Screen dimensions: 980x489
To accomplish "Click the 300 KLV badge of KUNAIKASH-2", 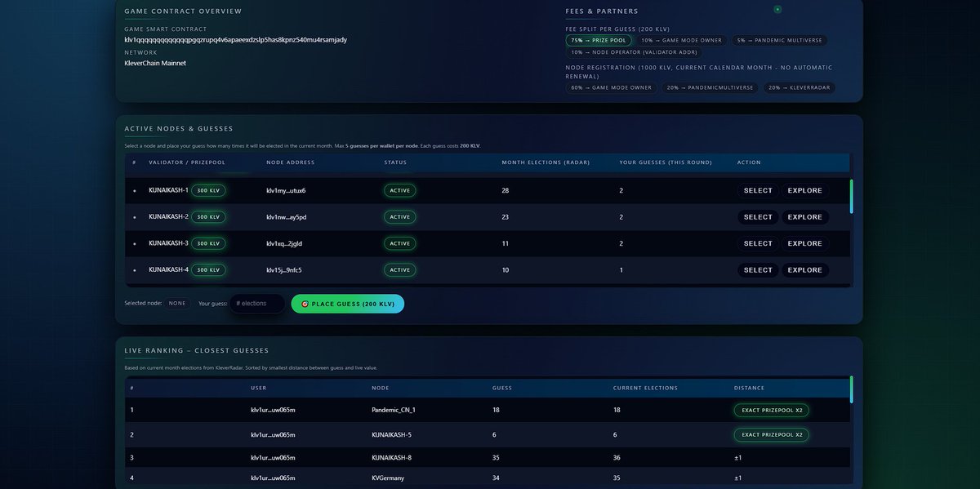I will coord(208,217).
